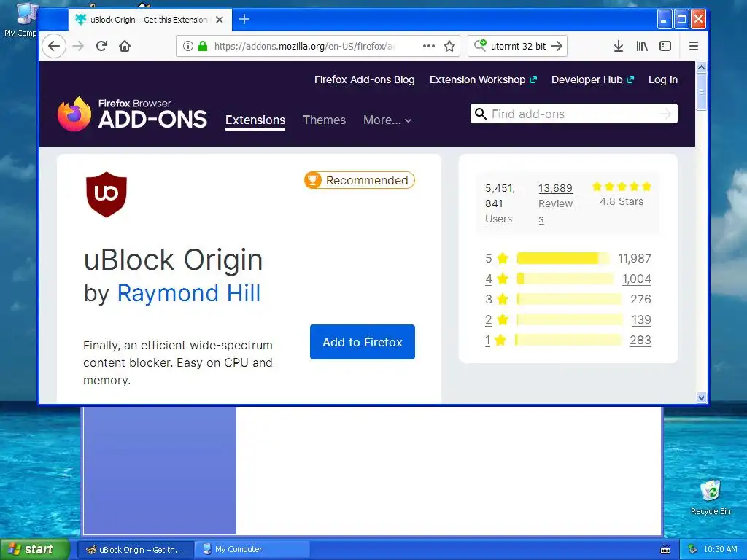Bookmark this page with the star
The height and width of the screenshot is (560, 747).
[449, 46]
